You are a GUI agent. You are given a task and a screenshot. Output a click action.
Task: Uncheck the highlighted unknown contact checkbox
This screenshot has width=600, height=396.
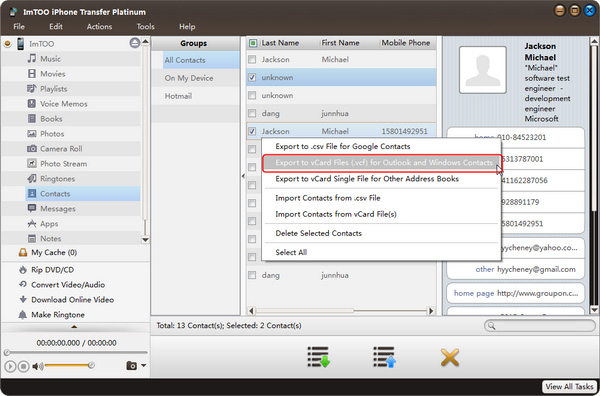(252, 77)
